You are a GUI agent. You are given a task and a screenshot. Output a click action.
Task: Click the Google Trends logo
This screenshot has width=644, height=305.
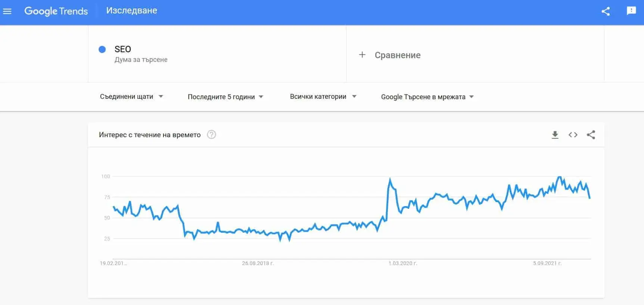point(56,11)
